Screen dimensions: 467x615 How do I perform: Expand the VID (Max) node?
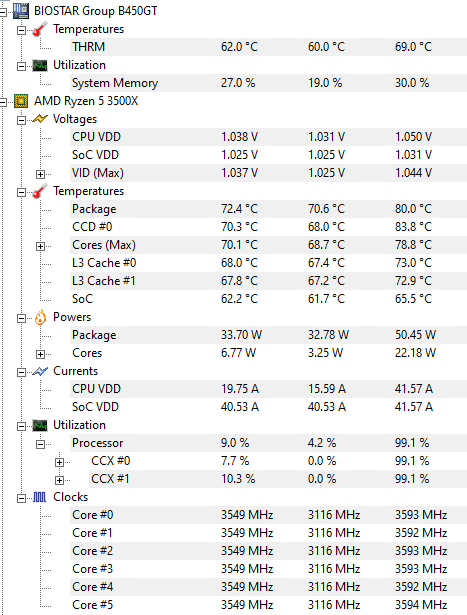point(40,174)
